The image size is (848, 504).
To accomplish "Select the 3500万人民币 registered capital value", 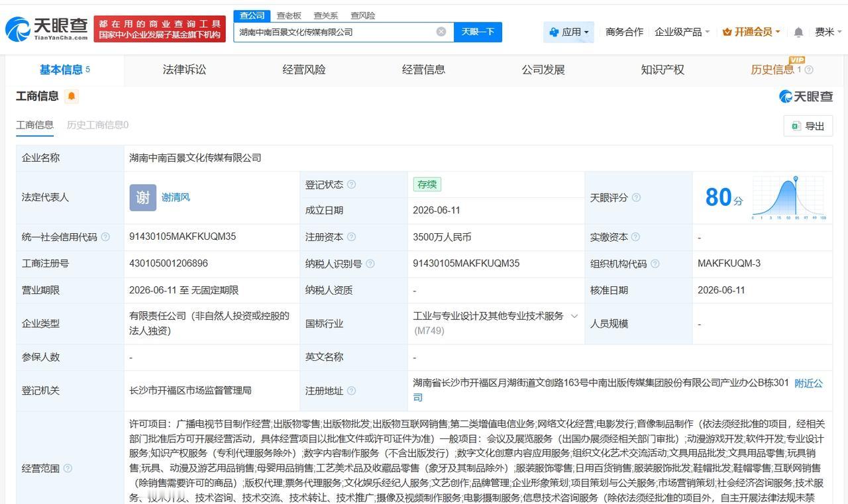I will (442, 237).
